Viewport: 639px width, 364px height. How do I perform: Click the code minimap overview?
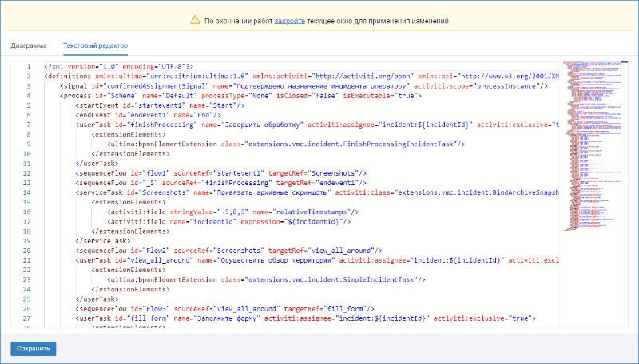[591, 147]
